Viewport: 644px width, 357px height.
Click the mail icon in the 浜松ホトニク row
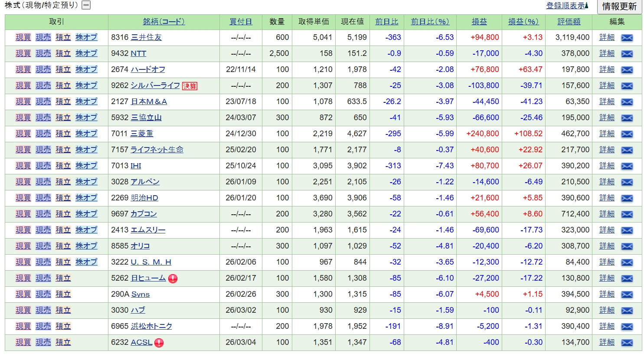(627, 327)
